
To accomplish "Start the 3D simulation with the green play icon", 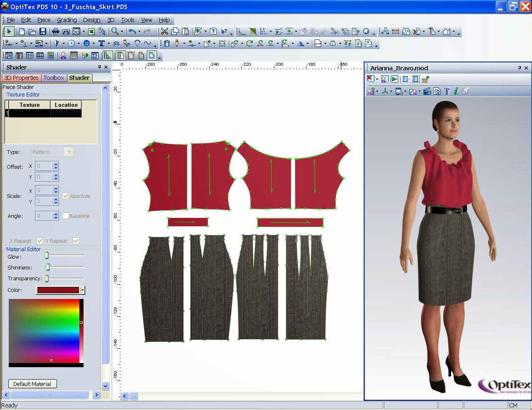I will point(394,79).
